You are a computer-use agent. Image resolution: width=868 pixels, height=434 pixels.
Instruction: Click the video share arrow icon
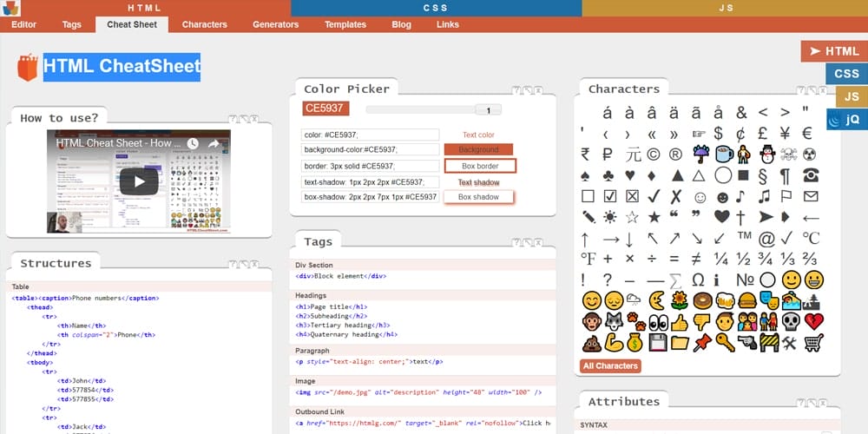[214, 144]
